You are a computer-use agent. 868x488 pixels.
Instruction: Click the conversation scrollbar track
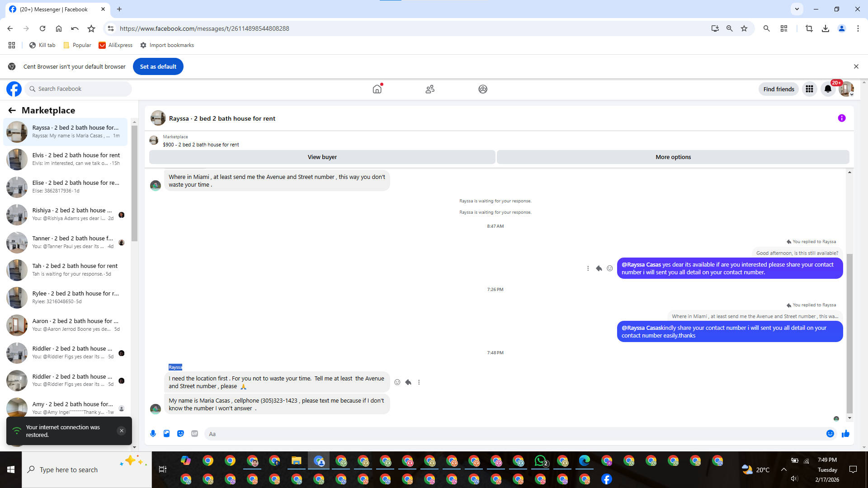849,212
